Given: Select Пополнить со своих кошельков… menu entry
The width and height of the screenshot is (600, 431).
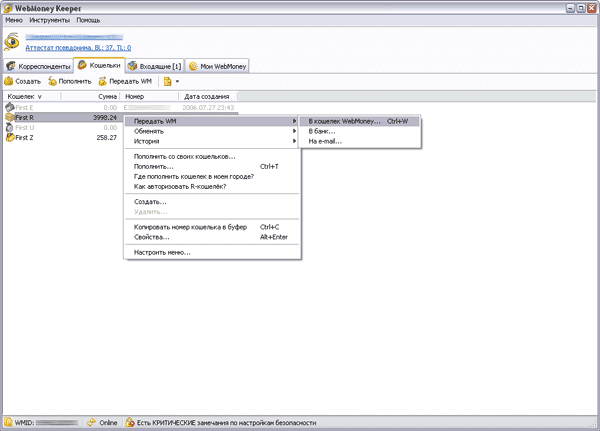Looking at the screenshot, I should pos(212,157).
